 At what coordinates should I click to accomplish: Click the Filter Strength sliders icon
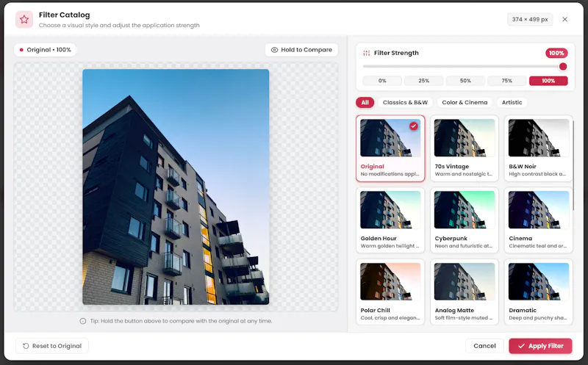coord(366,53)
